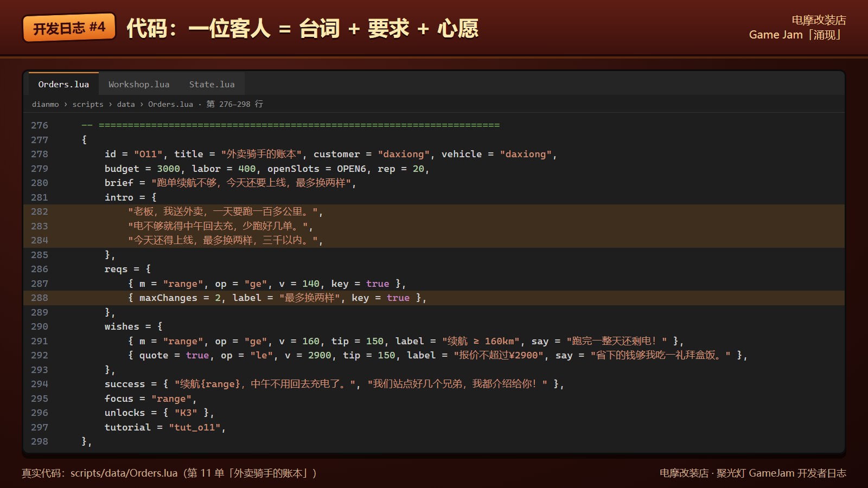Click the id value "O11"
Image resolution: width=868 pixels, height=488 pixels.
coord(148,154)
